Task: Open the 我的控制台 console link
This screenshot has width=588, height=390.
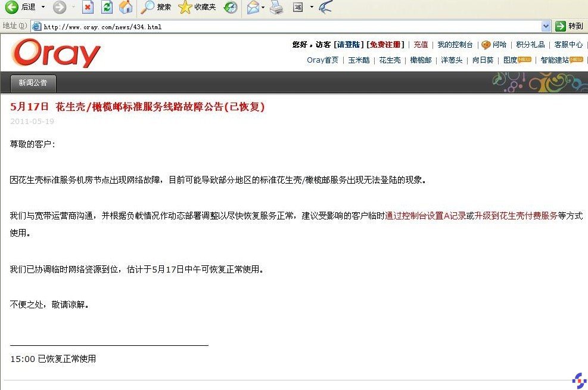Action: pyautogui.click(x=455, y=45)
